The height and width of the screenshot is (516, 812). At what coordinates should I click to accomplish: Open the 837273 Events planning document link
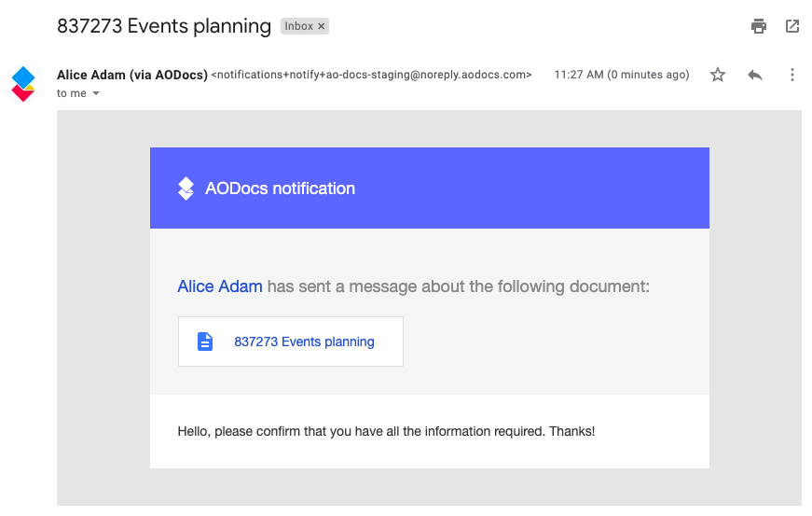click(304, 342)
